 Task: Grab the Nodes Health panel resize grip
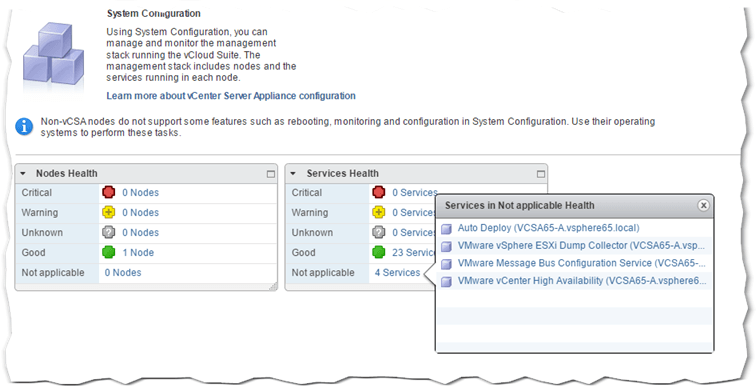(x=273, y=286)
